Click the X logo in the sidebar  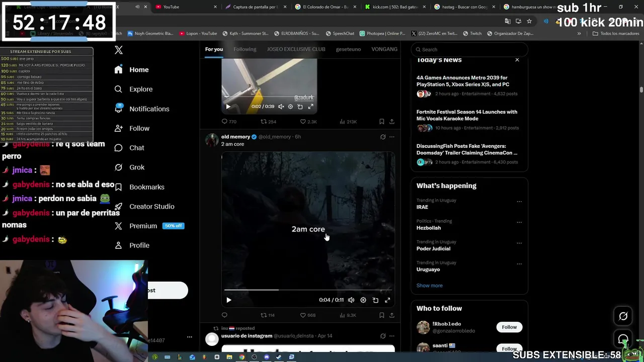[119, 50]
